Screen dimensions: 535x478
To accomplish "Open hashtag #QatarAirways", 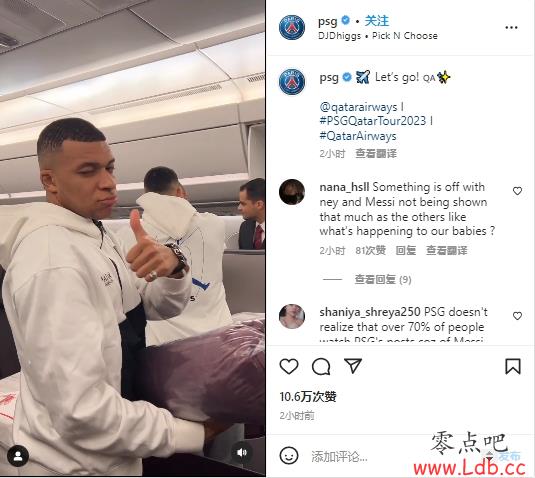I will point(358,136).
